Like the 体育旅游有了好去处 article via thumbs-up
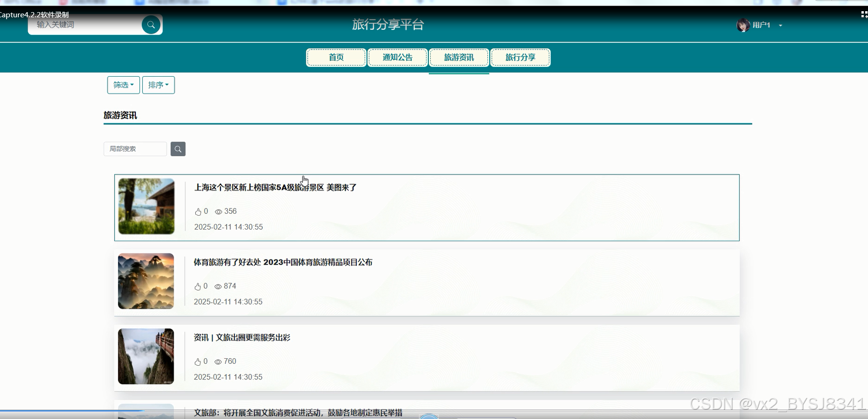 click(x=198, y=287)
